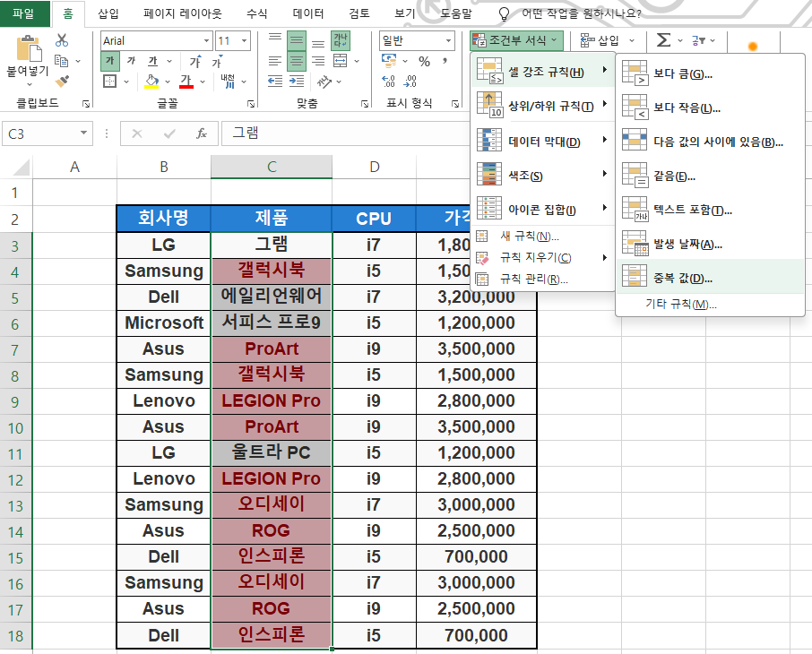This screenshot has width=812, height=654.
Task: Click the Cut scissors icon
Action: (62, 40)
